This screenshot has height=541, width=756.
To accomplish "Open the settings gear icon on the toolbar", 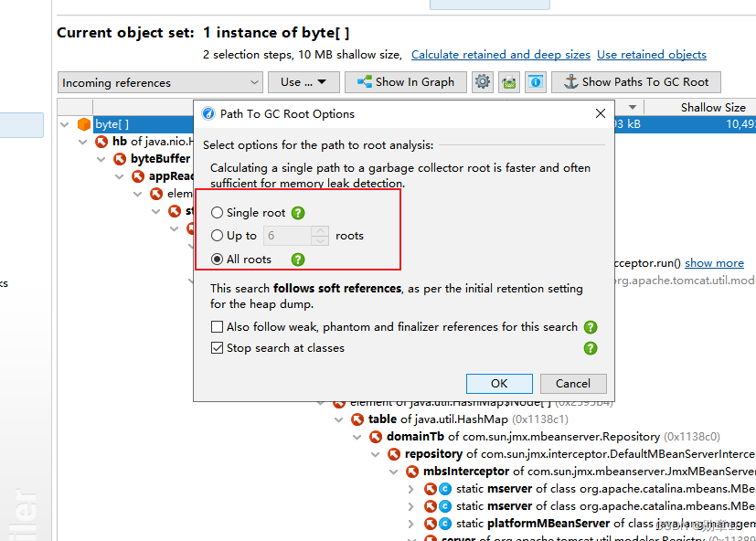I will pyautogui.click(x=482, y=81).
